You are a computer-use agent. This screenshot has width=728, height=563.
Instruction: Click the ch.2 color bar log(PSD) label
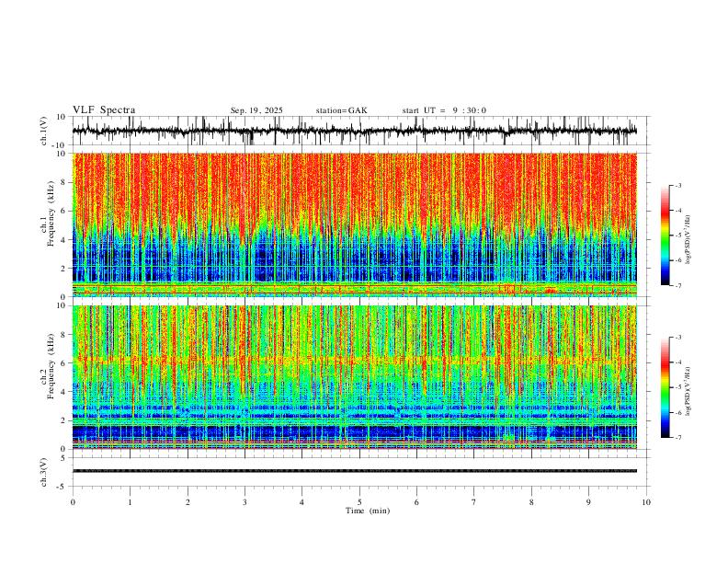(x=688, y=391)
